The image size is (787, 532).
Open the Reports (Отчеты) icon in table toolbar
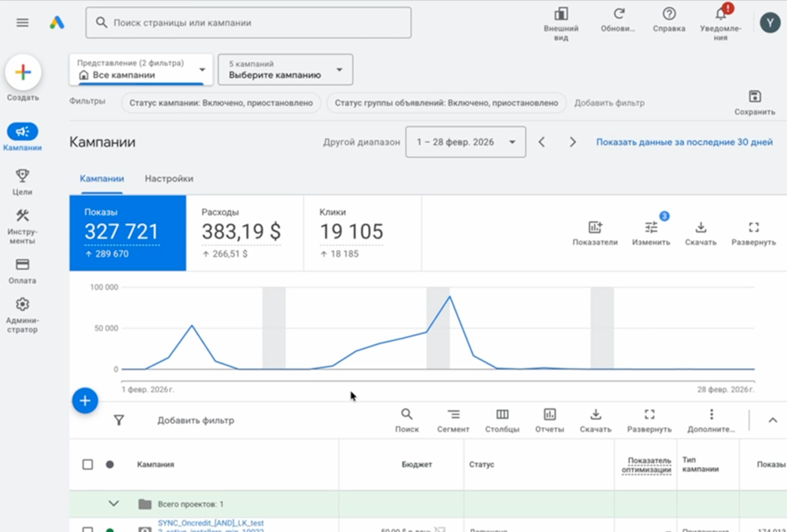(x=550, y=414)
